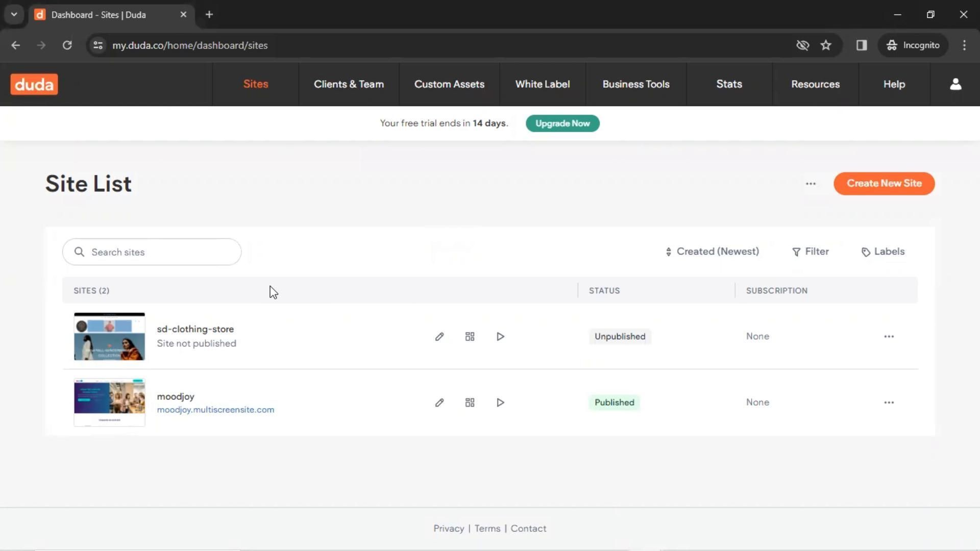Open the Clients & Team menu
This screenshot has width=980, height=551.
(349, 84)
